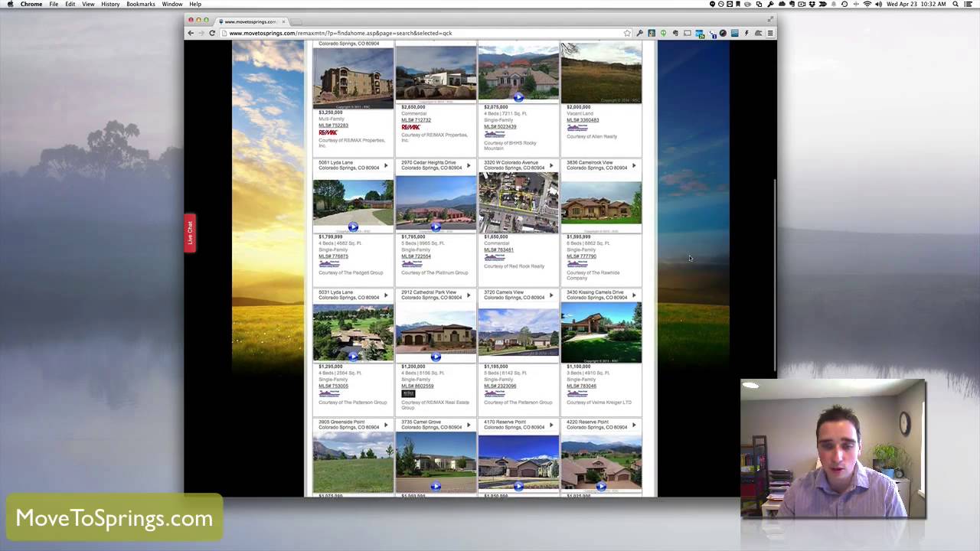View the $3,250,000 multi-family building photo
This screenshot has height=551, width=980.
coord(353,77)
